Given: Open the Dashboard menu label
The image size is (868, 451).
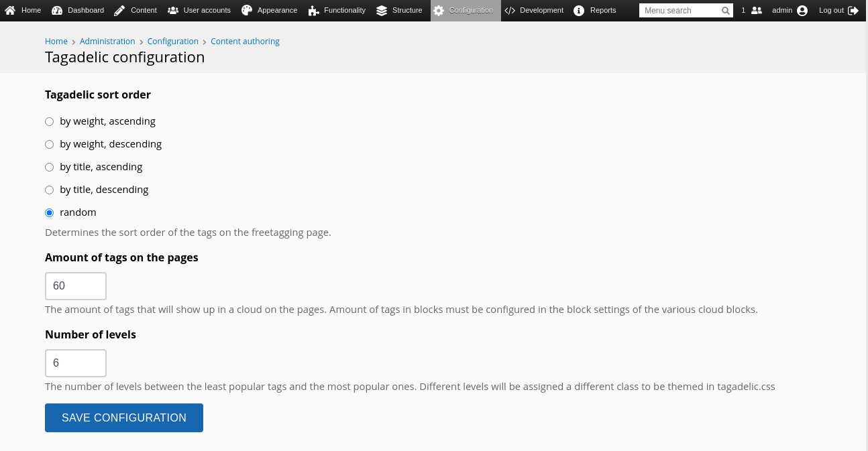Looking at the screenshot, I should coord(86,11).
